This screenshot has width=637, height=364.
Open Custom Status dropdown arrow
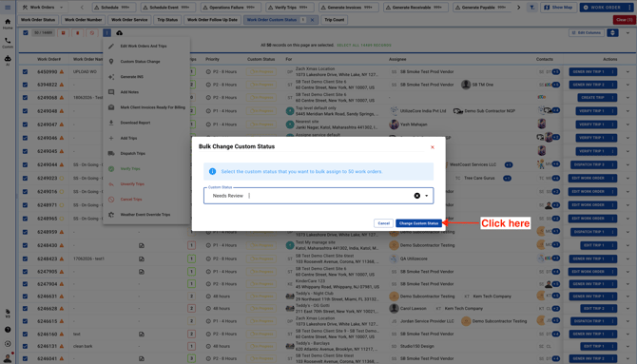click(427, 196)
